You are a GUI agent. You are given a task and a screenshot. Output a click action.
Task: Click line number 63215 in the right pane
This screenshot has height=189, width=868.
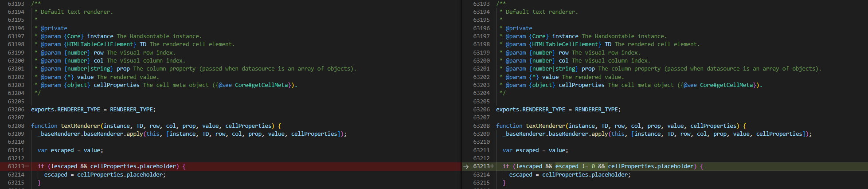[481, 183]
